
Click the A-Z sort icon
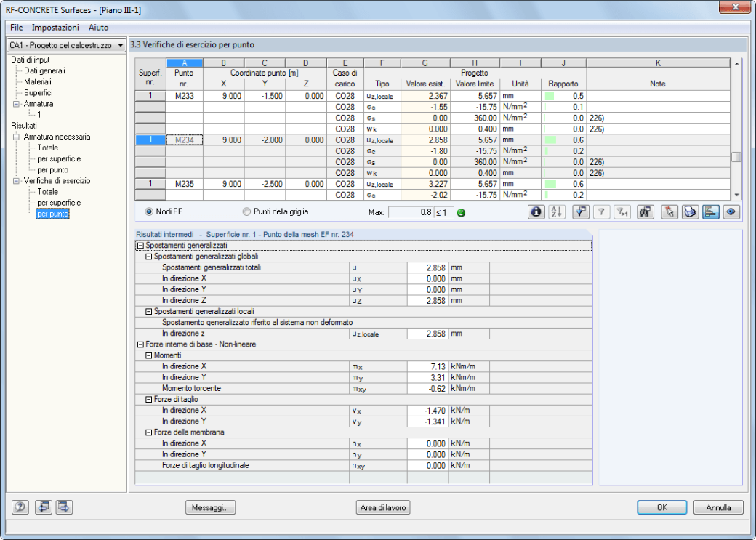coord(556,212)
